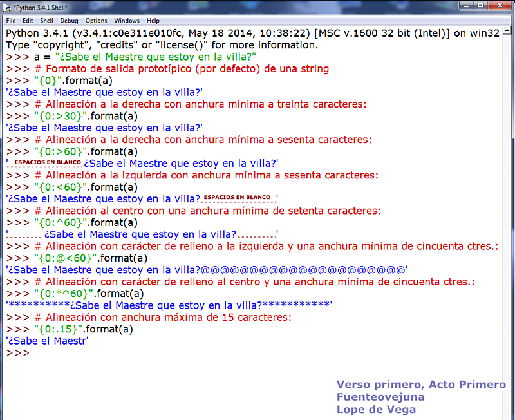
Task: Open the Shell menu
Action: (x=46, y=20)
